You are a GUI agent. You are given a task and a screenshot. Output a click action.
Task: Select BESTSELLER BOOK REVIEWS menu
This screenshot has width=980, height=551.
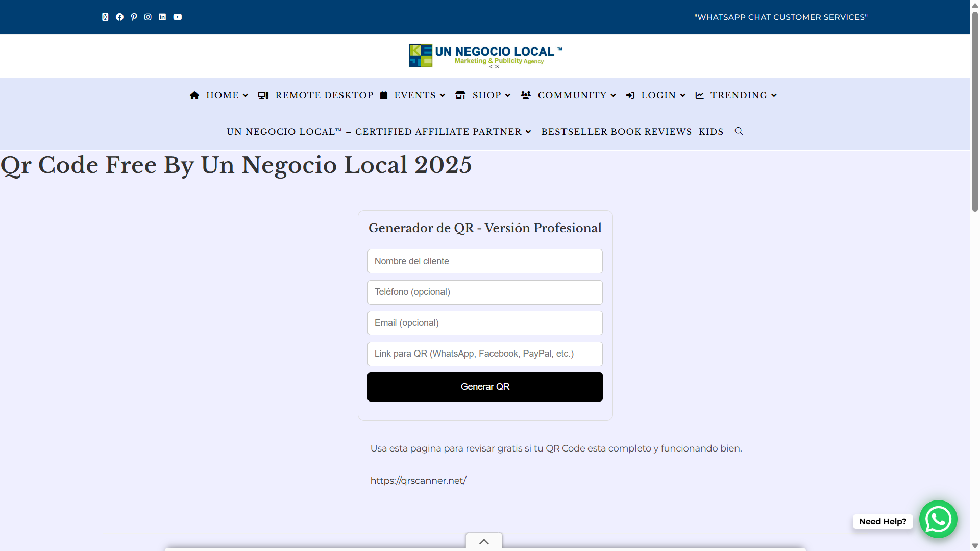[616, 131]
